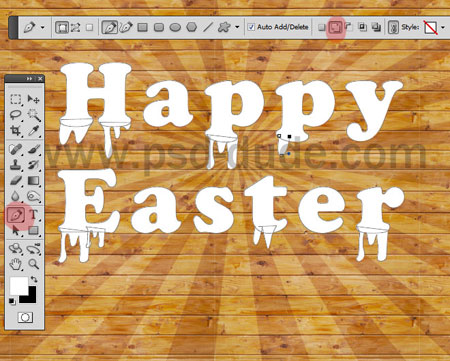Select the Path Selection arrow tool
The height and width of the screenshot is (361, 450).
(x=16, y=230)
